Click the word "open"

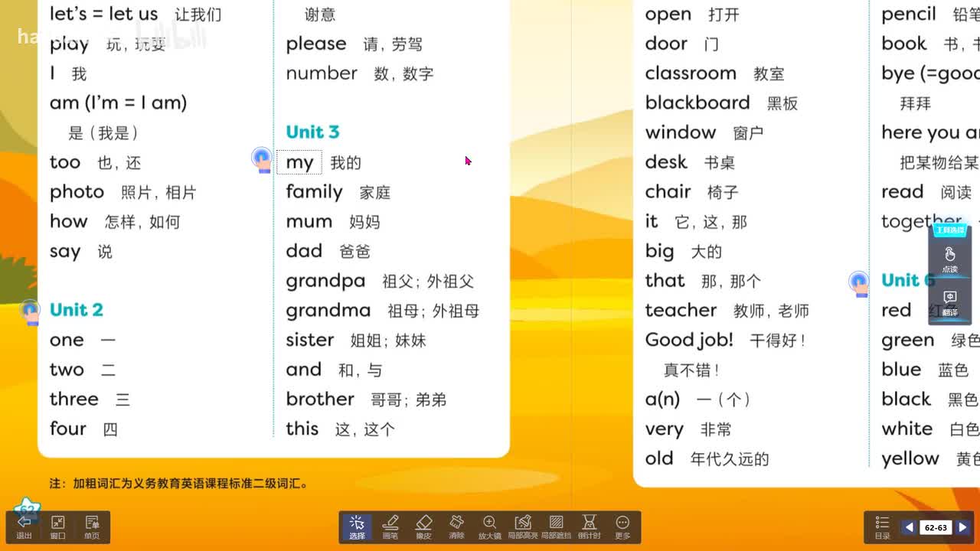point(668,15)
